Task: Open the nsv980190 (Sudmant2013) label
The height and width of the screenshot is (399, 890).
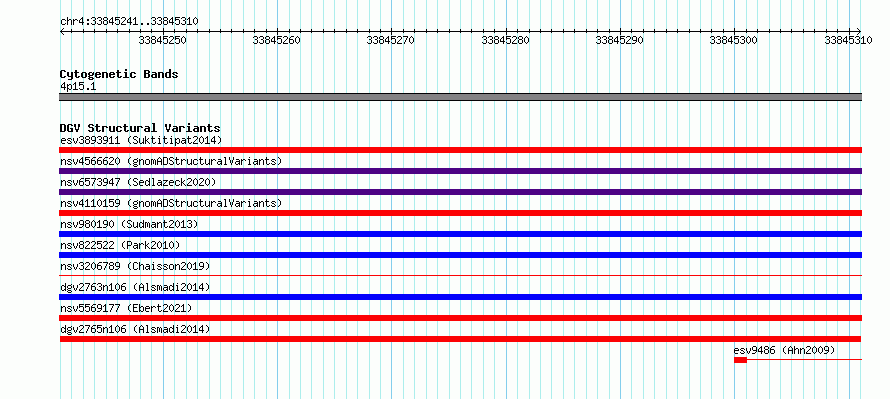Action: click(129, 224)
